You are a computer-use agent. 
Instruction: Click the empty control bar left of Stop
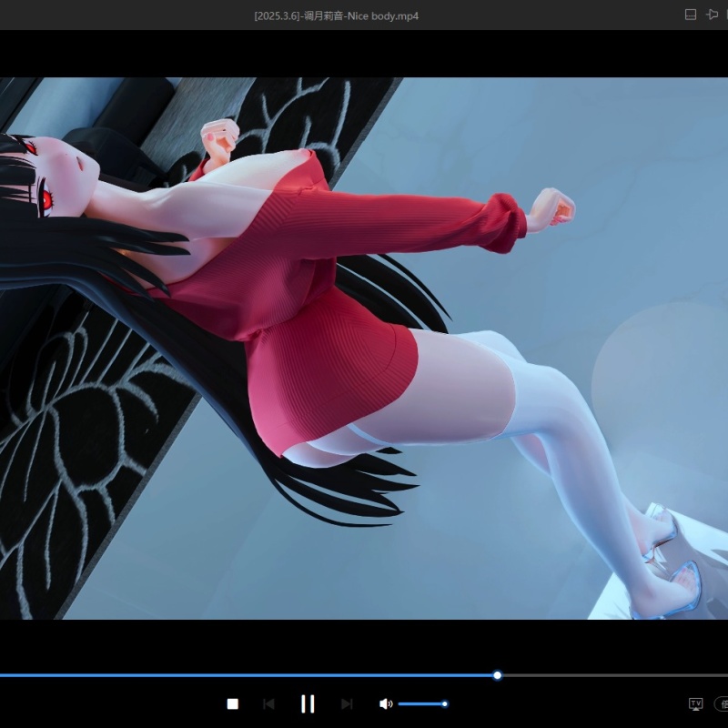tap(109, 703)
